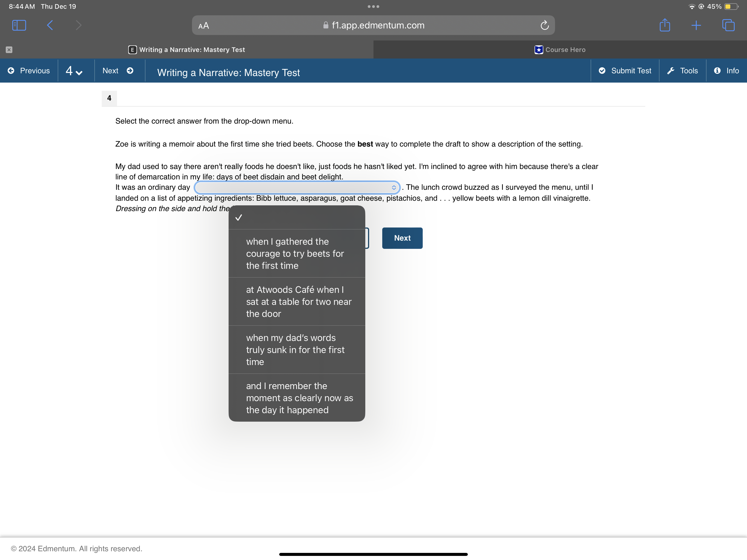Open the AA reader text options
Viewport: 747px width, 560px height.
[x=204, y=26]
